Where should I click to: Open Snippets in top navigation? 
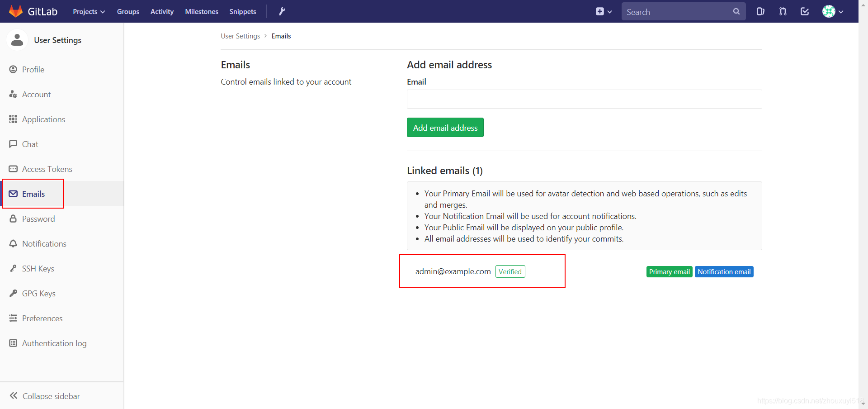[243, 12]
